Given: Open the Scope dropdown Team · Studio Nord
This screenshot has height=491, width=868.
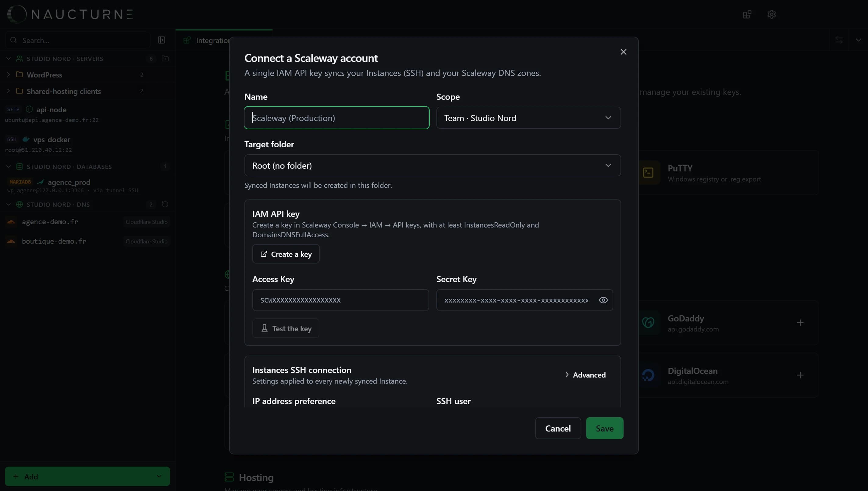Looking at the screenshot, I should [x=528, y=118].
